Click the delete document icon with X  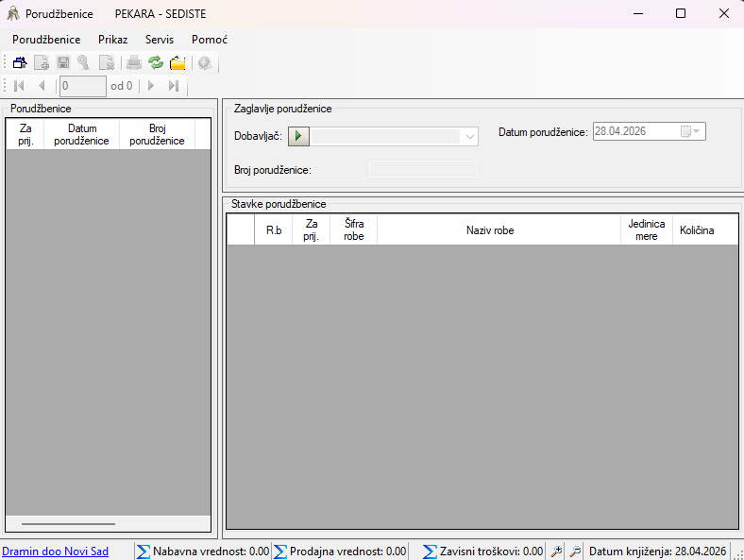point(107,62)
